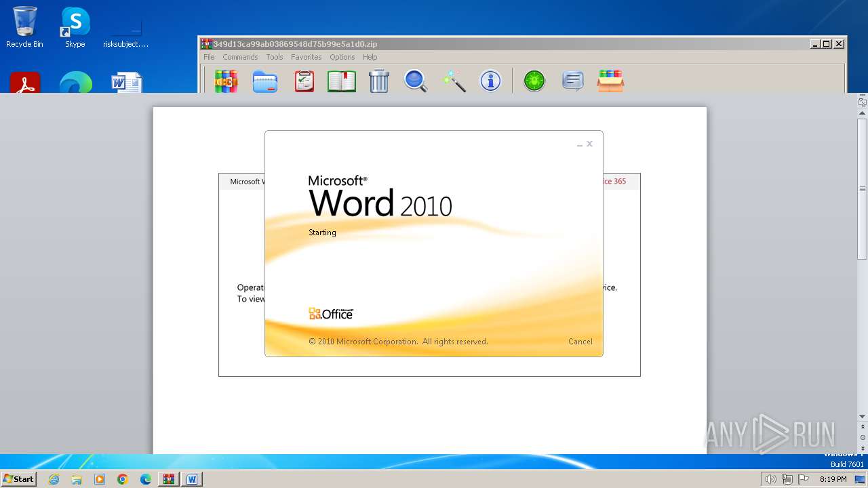Open the WinRAR archive Info icon
The height and width of the screenshot is (488, 868).
click(490, 81)
